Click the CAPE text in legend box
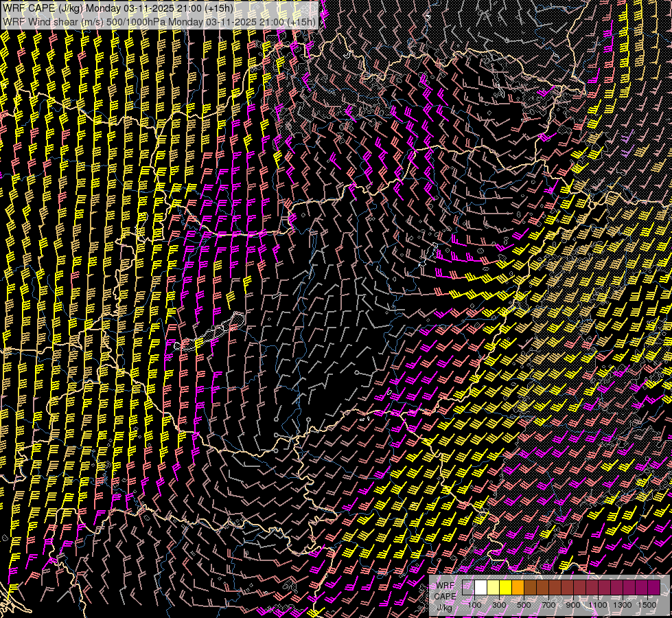Image resolution: width=672 pixels, height=618 pixels. coord(445,596)
